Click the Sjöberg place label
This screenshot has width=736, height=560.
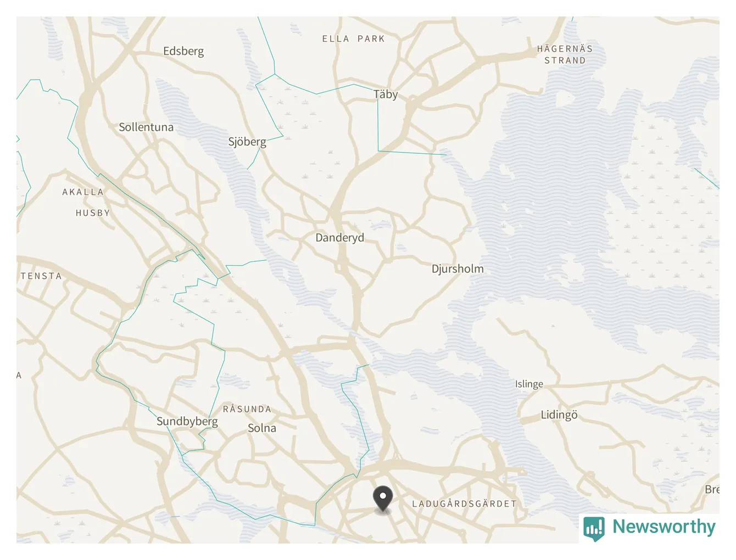(247, 142)
